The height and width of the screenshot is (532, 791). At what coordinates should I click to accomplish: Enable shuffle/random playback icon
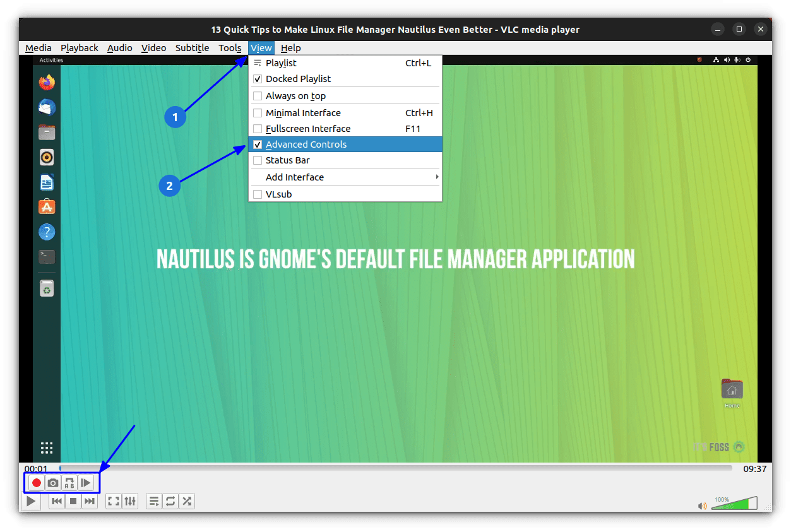pyautogui.click(x=187, y=502)
